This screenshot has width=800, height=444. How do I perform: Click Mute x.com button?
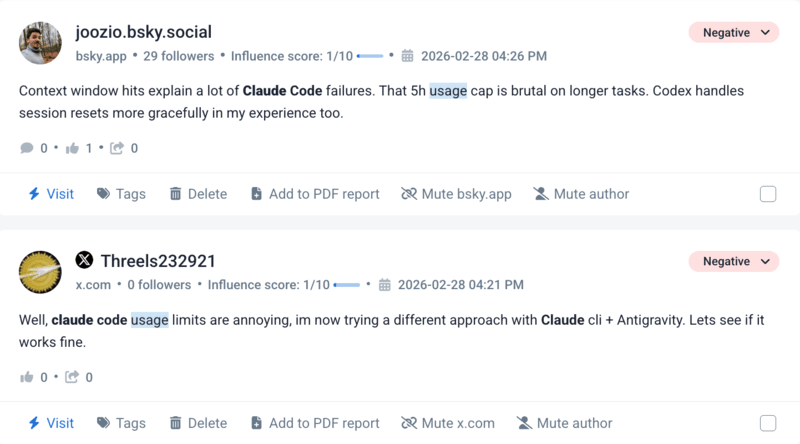(448, 423)
